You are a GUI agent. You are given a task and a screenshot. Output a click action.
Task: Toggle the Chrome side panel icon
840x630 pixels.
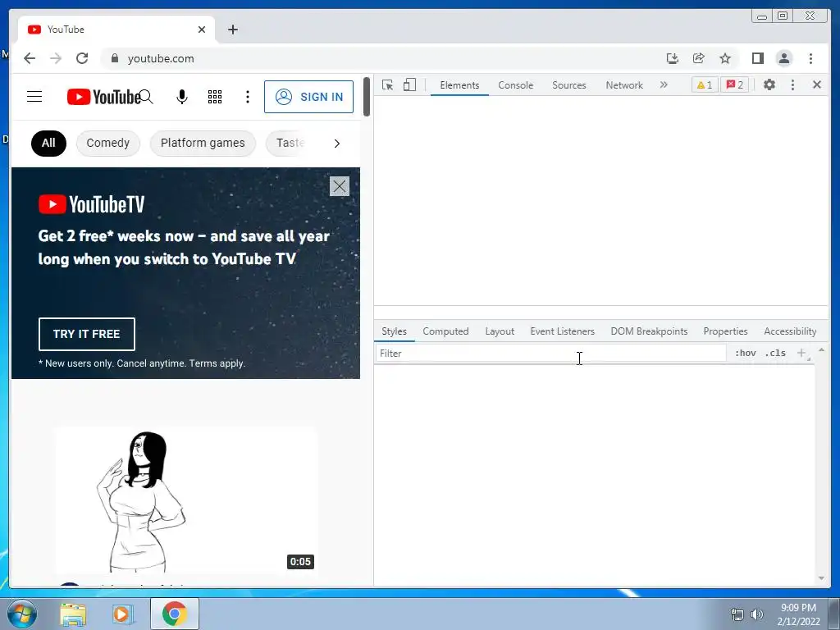coord(757,58)
